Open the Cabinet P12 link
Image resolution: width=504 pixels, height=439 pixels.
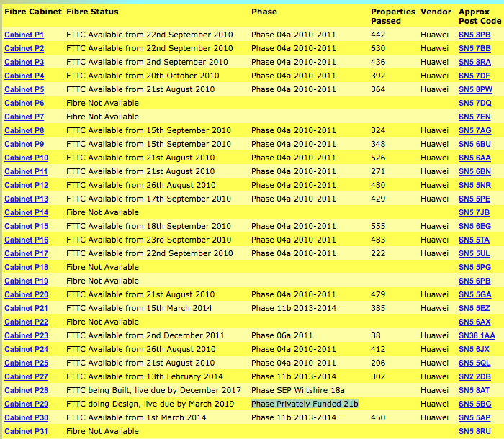(x=27, y=185)
